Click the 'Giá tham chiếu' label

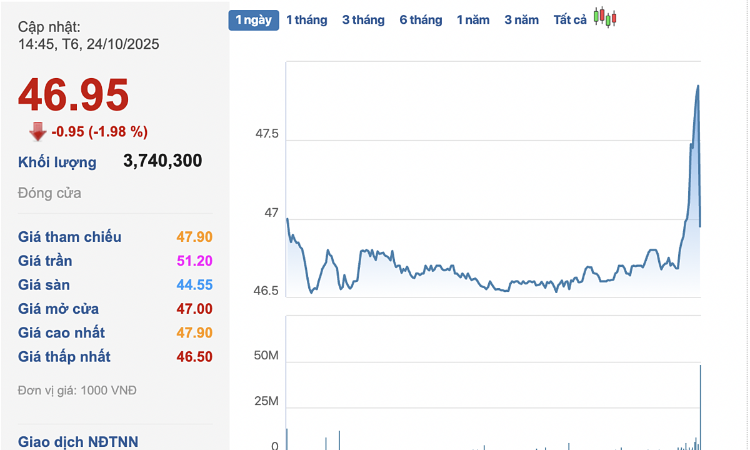coord(70,237)
